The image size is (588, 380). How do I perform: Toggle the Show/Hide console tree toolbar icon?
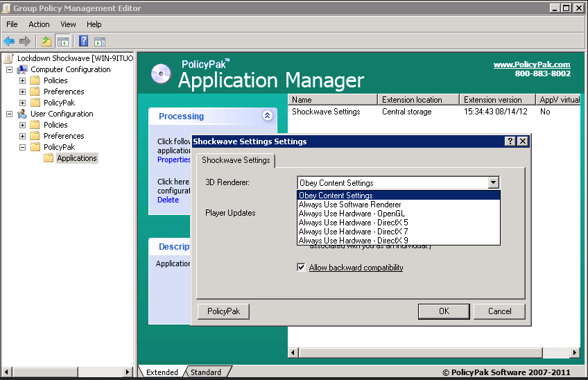(x=62, y=42)
